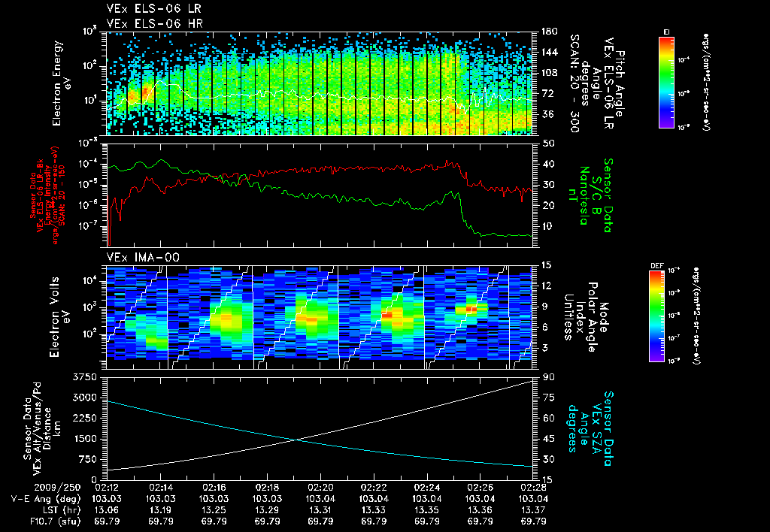
Task: Click the 'V-E Ang (deg)' row label
Action: 46,499
